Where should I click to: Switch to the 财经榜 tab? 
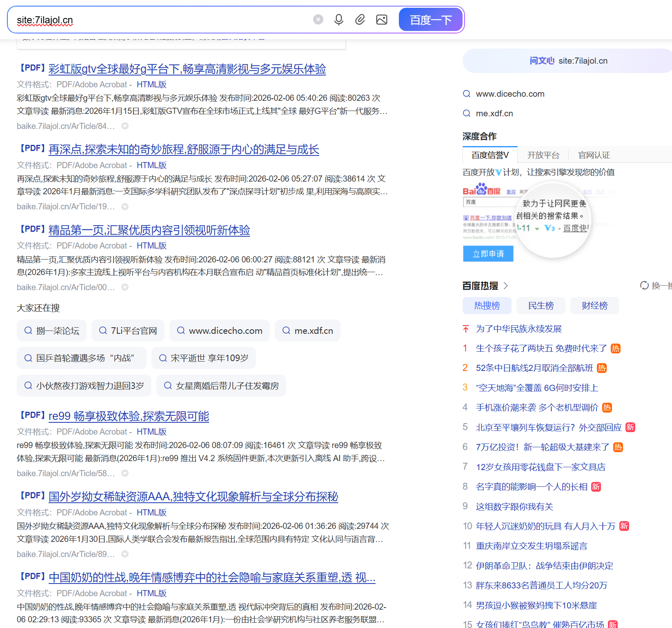click(x=594, y=306)
